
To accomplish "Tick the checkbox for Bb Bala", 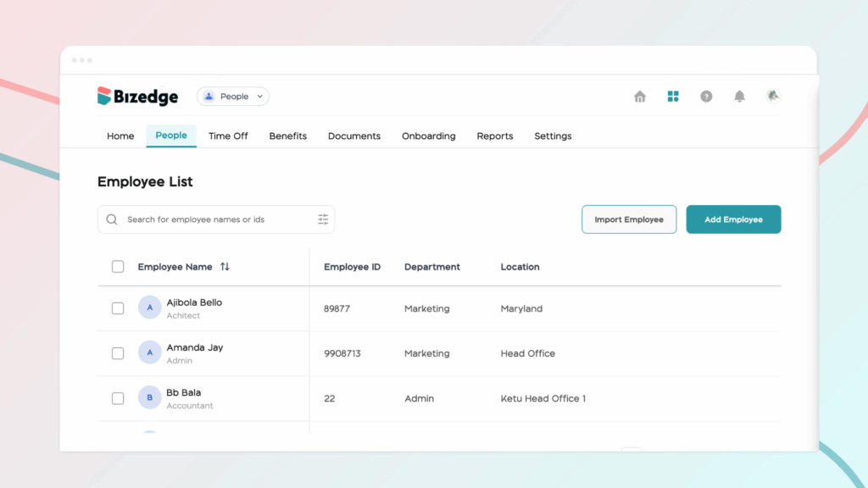I will [118, 398].
